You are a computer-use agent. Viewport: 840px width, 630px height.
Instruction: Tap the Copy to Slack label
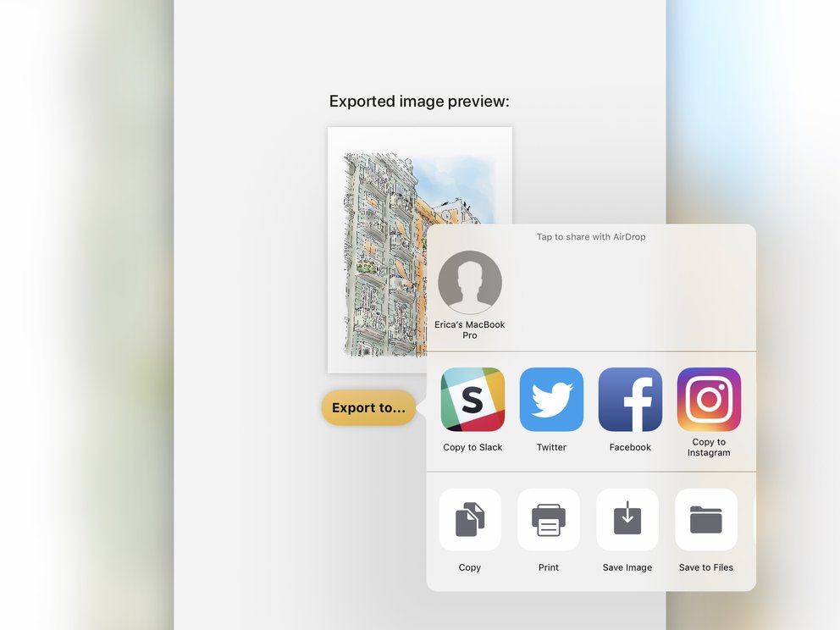pyautogui.click(x=472, y=446)
